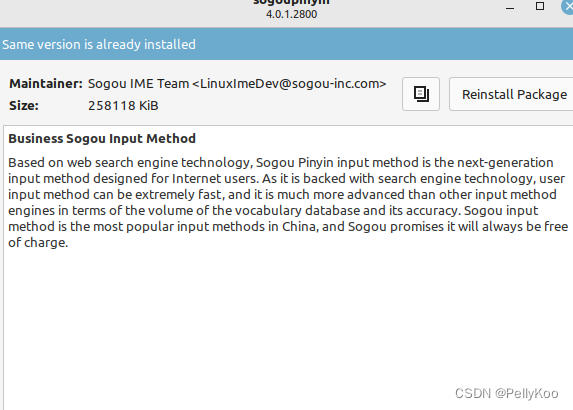Click the version number 4.0.1.2800
Screen dimensions: 573x410
[292, 15]
